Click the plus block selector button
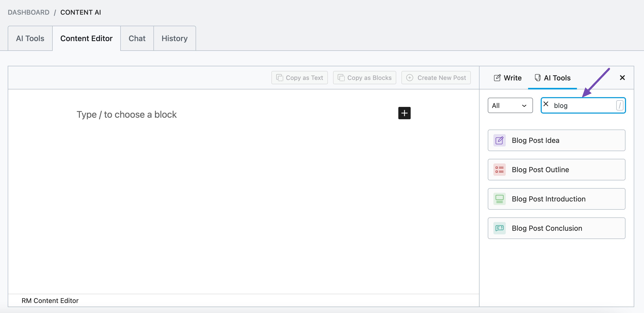The image size is (644, 313). pyautogui.click(x=404, y=113)
